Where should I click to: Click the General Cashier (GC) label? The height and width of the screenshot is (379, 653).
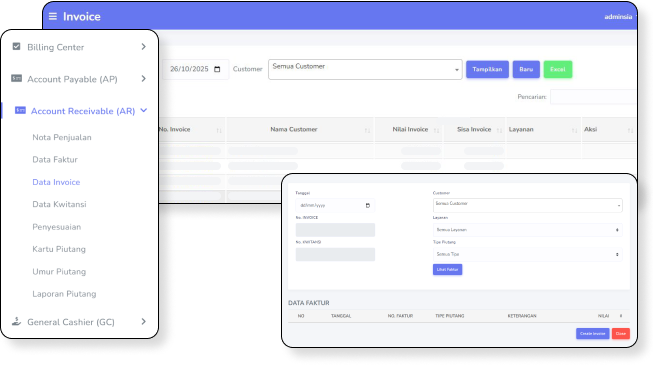tap(71, 322)
